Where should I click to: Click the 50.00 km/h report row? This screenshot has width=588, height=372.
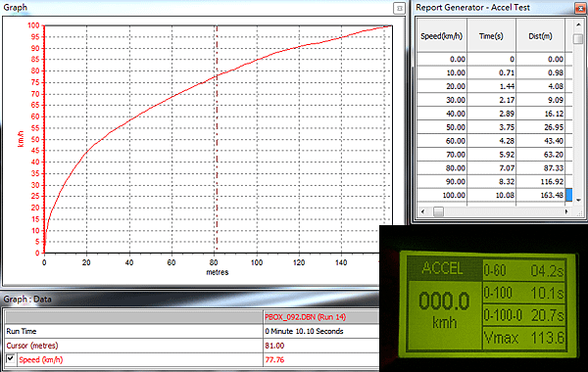point(491,127)
